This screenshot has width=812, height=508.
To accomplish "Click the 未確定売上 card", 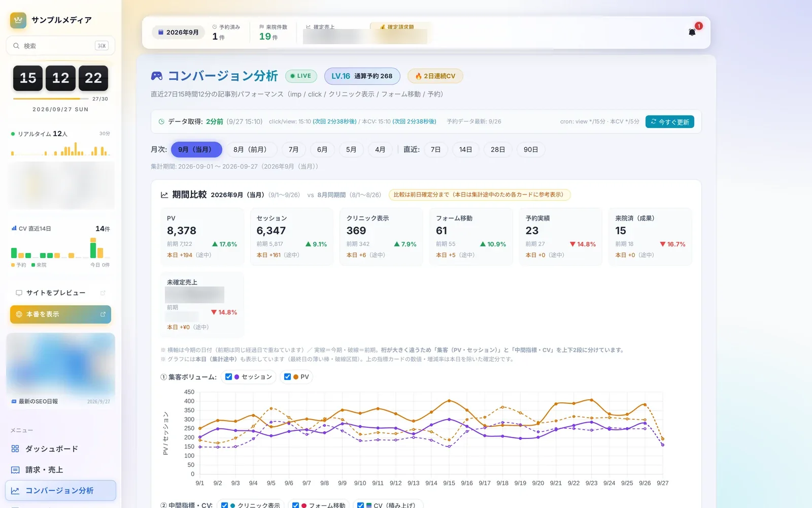I will (202, 305).
